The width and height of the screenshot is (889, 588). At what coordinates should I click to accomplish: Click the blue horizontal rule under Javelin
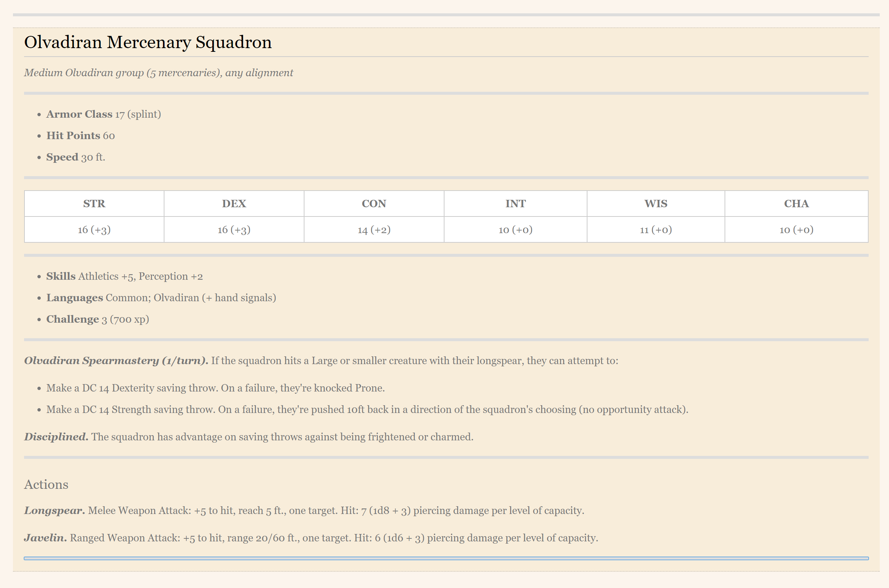pyautogui.click(x=446, y=558)
